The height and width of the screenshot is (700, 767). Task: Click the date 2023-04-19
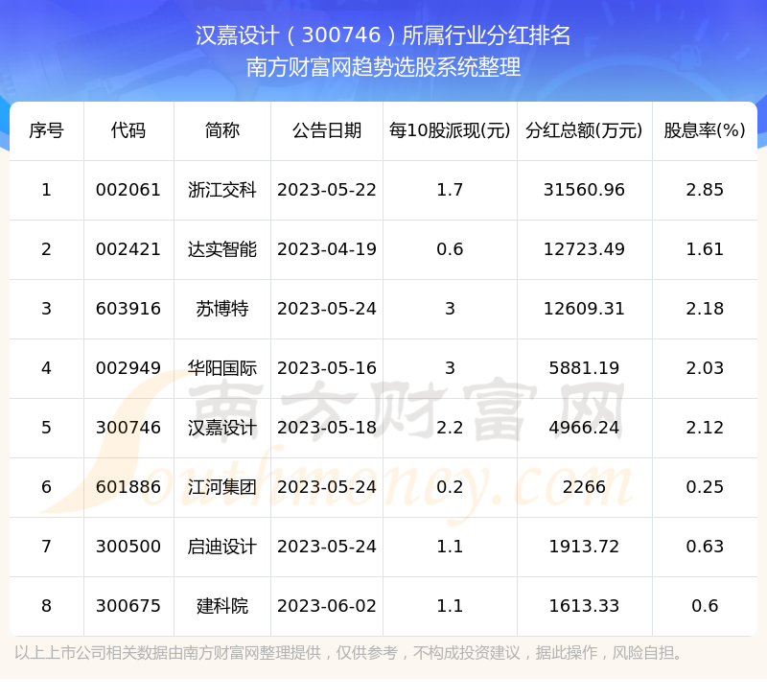pos(327,249)
